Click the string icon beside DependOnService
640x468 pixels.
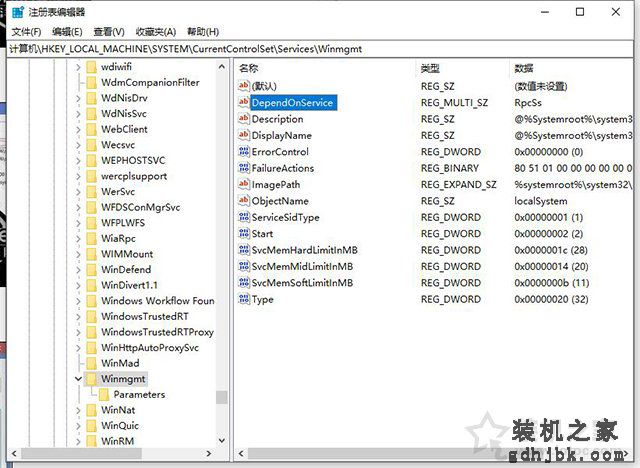click(x=244, y=102)
